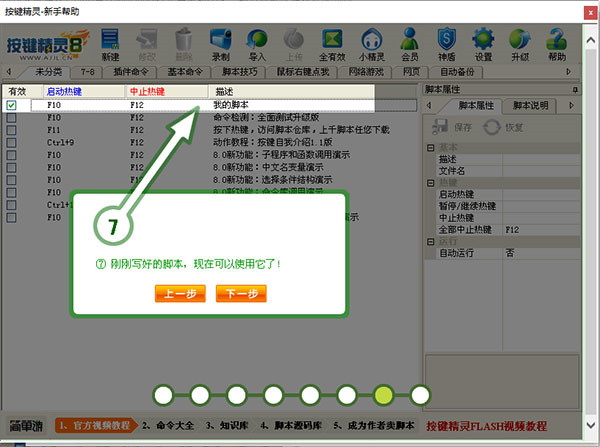Screen dimensions: 600x447
Task: Check the box for 选择条件结构演示 row
Action: [11, 180]
